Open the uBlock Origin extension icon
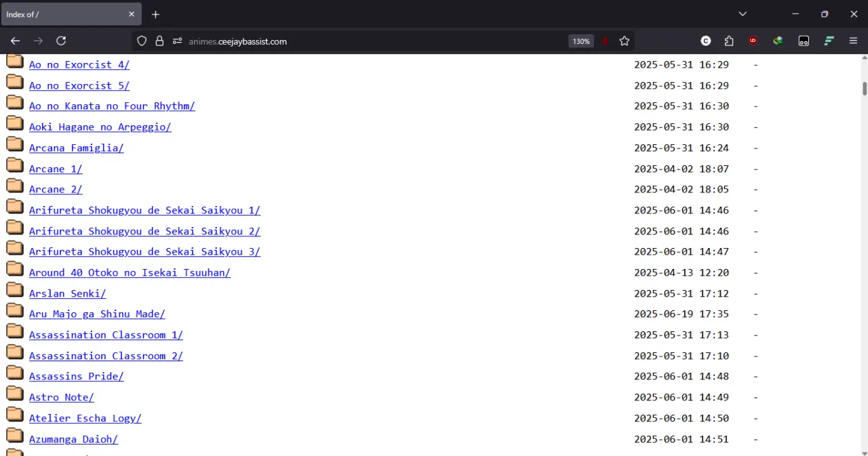 753,41
